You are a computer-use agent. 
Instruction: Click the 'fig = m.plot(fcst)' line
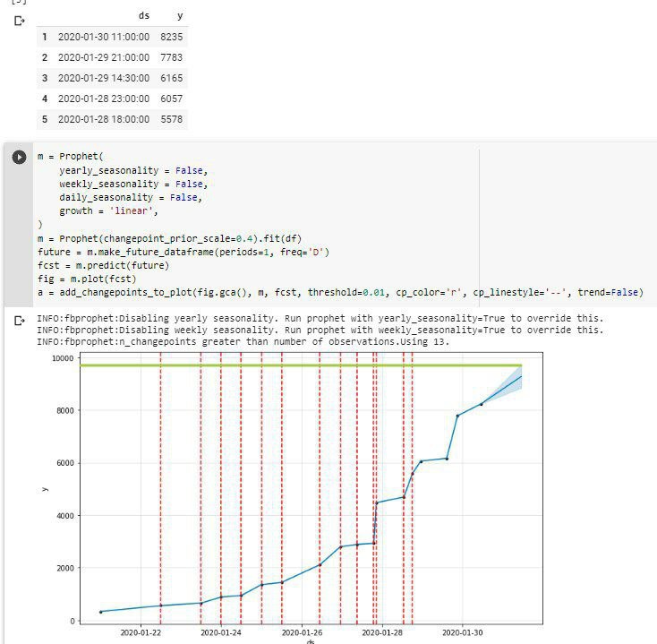(x=87, y=279)
